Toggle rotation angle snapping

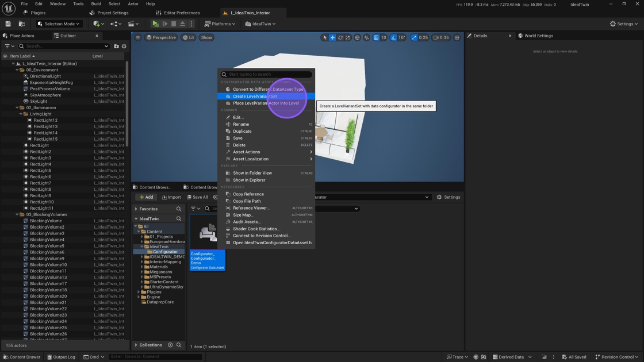pos(394,37)
